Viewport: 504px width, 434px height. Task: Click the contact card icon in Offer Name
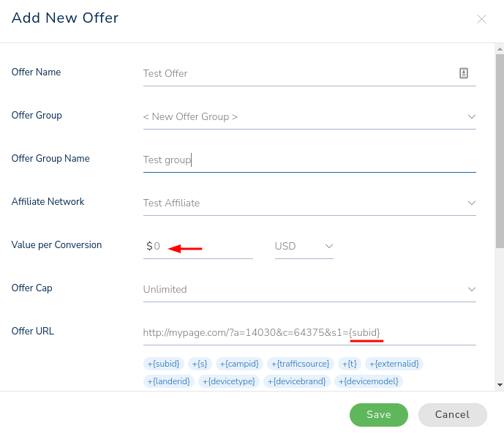pos(464,73)
